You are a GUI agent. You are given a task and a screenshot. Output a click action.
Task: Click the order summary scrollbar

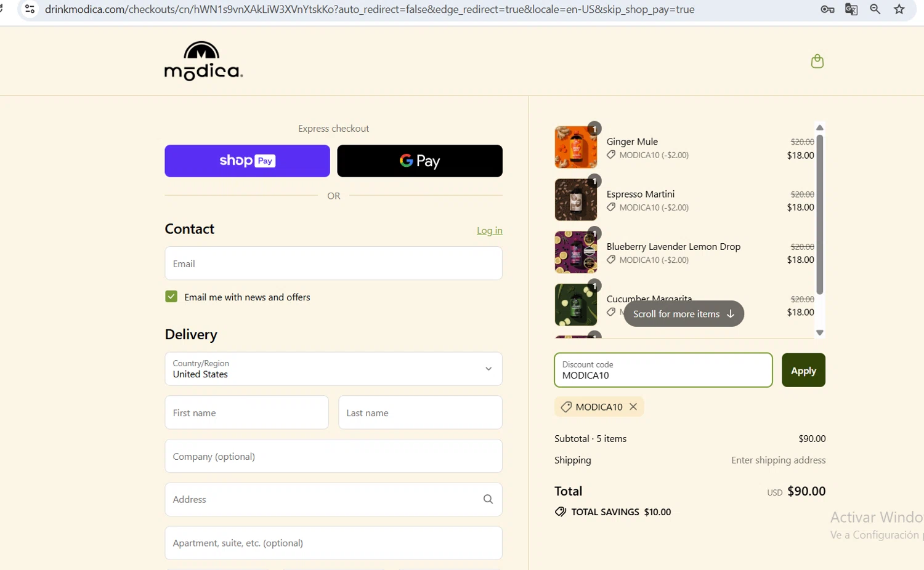819,214
